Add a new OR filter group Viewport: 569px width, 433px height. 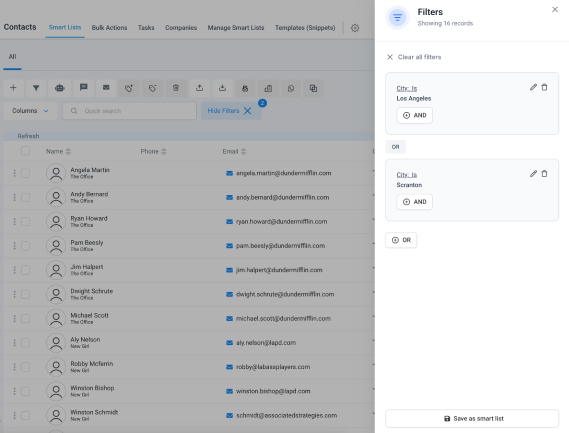point(401,240)
